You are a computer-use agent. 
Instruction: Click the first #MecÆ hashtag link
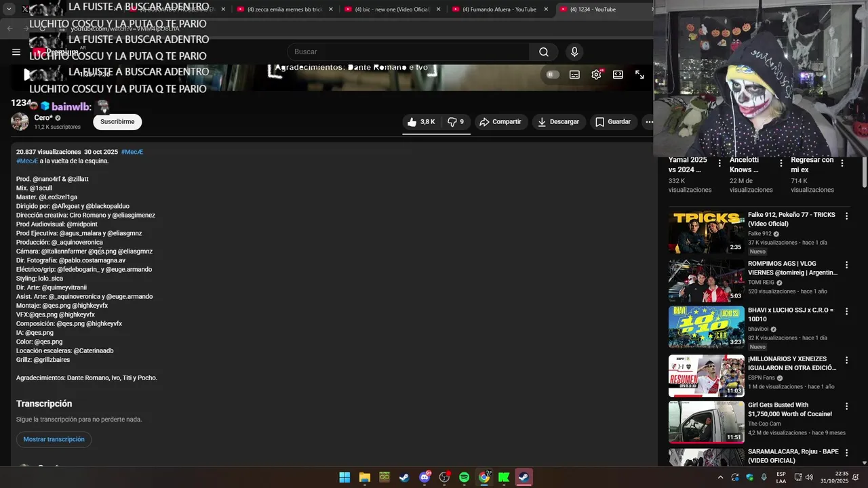click(132, 152)
